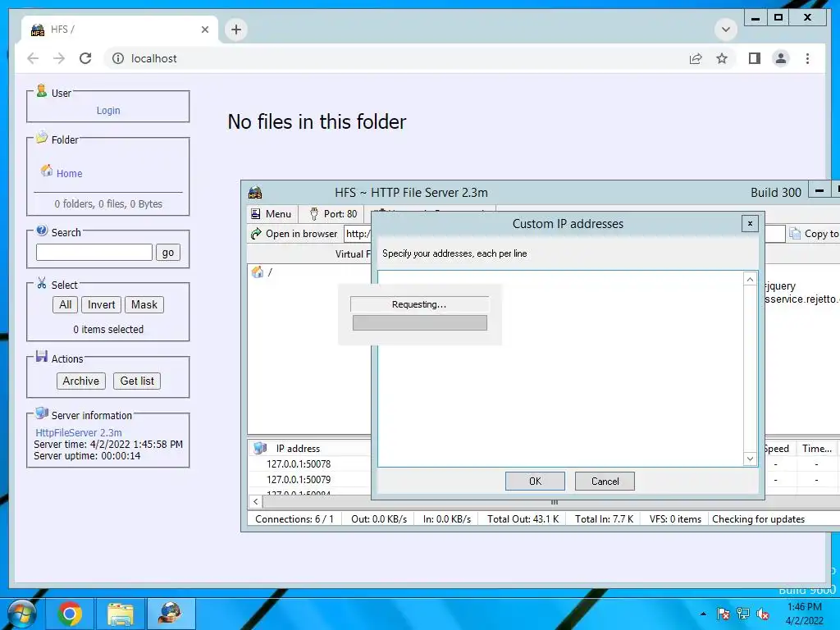Click the HFS taskbar icon
840x630 pixels.
tap(170, 614)
